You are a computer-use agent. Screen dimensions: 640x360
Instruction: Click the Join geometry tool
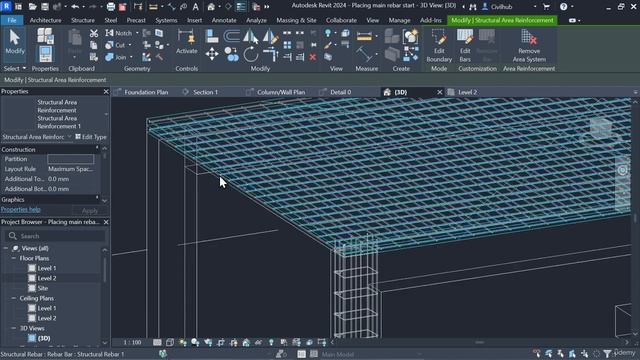[x=116, y=57]
